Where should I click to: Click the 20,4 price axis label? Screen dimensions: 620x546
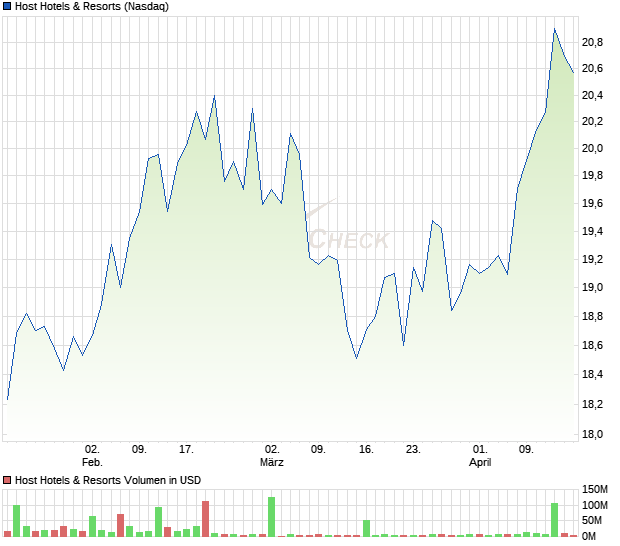(x=592, y=95)
